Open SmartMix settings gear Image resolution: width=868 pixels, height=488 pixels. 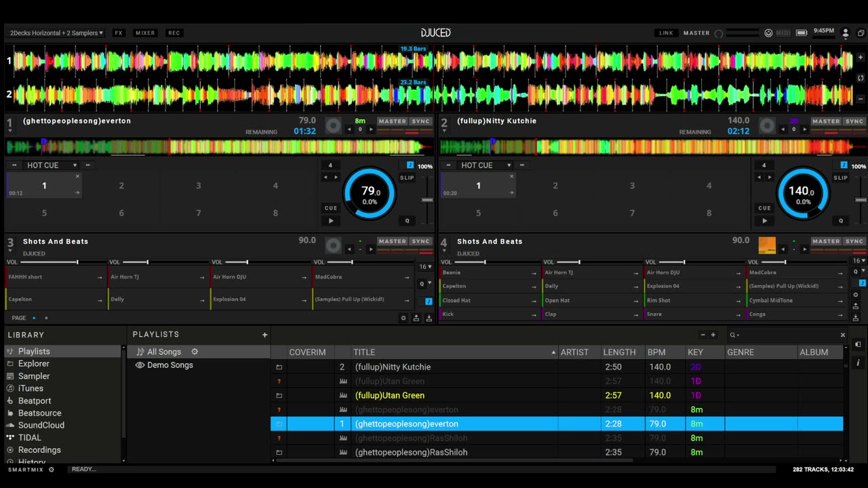pyautogui.click(x=51, y=469)
